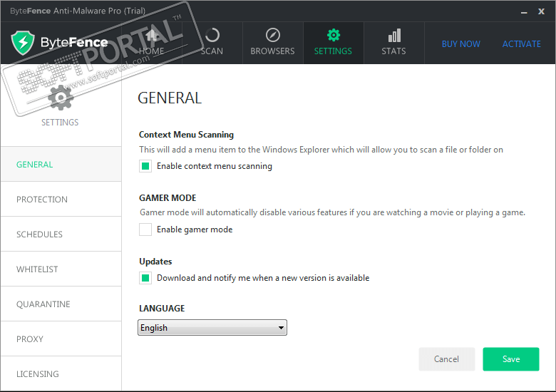Image resolution: width=556 pixels, height=392 pixels.
Task: Click the STATS label in navigation bar
Action: [393, 51]
